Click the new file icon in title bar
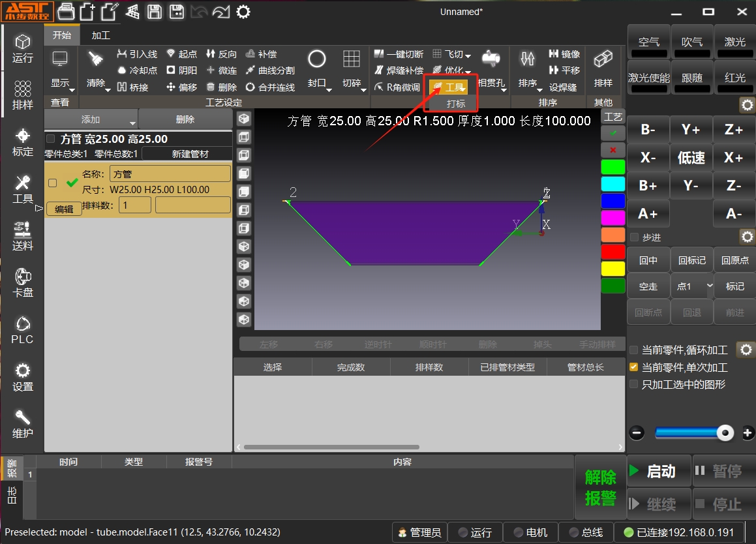 pyautogui.click(x=87, y=12)
